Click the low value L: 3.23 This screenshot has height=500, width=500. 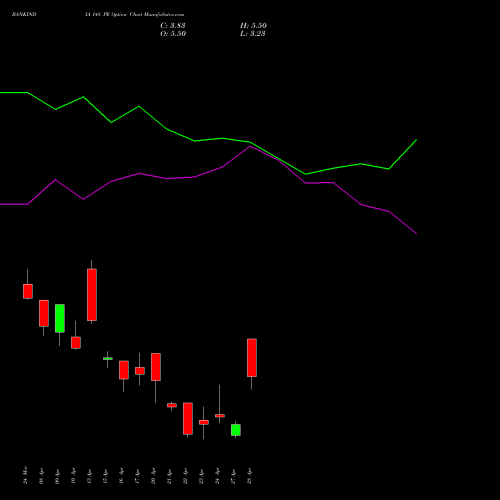pyautogui.click(x=253, y=34)
